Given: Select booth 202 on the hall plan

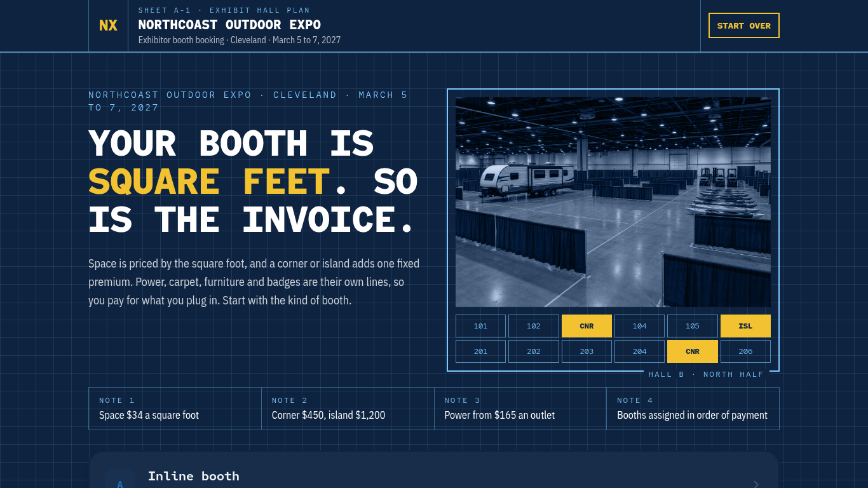Looking at the screenshot, I should point(534,351).
